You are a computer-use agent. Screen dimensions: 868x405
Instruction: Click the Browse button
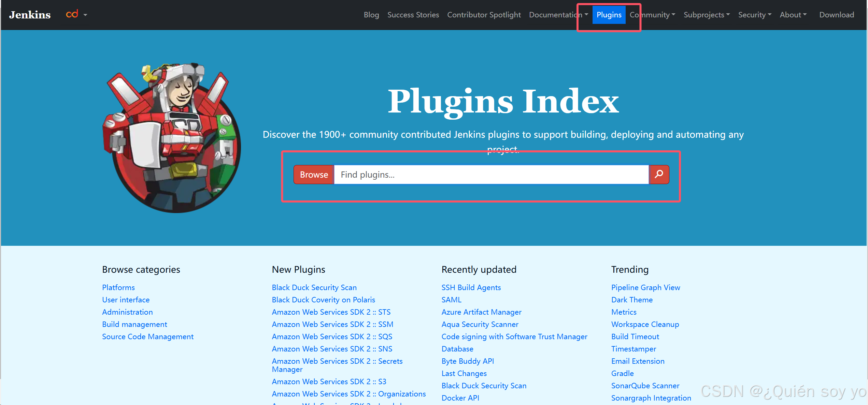[x=314, y=175]
